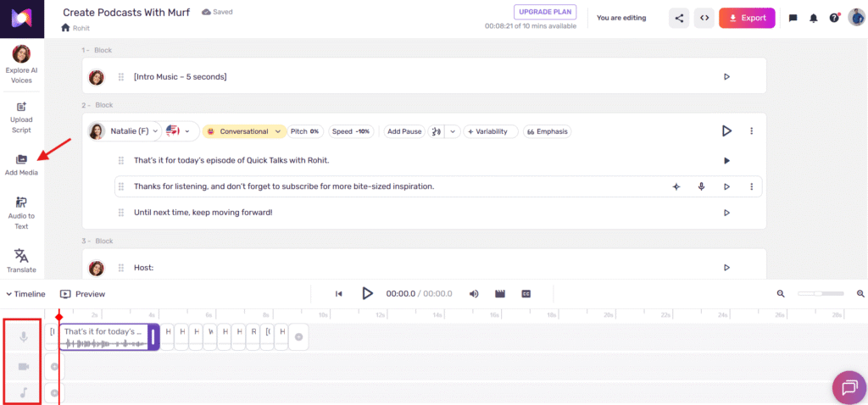Switch to the Preview tab
The width and height of the screenshot is (868, 405).
click(82, 294)
